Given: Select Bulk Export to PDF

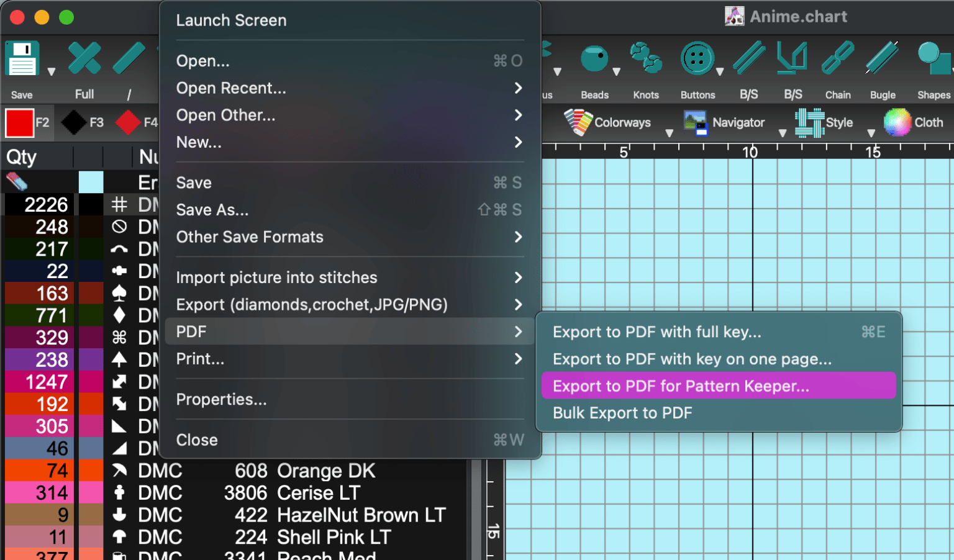Looking at the screenshot, I should click(622, 412).
